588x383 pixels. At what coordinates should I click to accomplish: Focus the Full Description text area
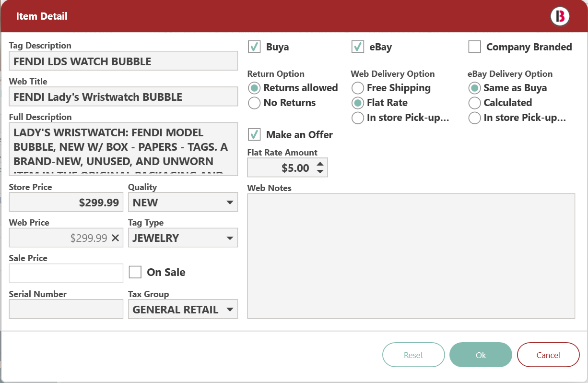pos(123,149)
